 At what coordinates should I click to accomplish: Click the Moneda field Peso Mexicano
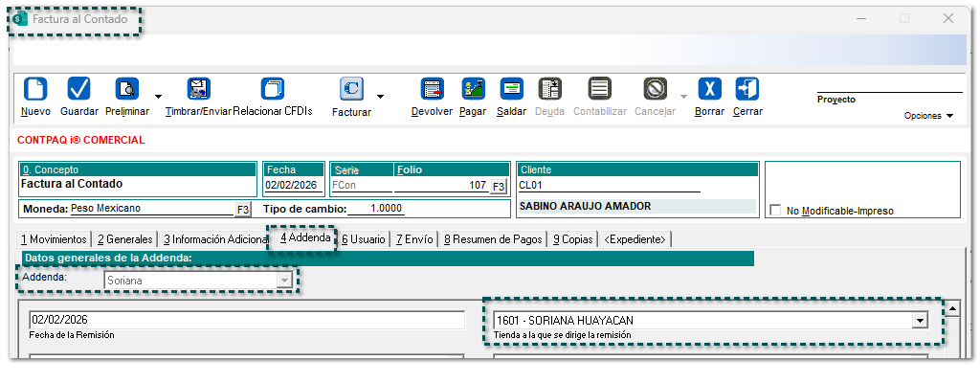coord(151,209)
